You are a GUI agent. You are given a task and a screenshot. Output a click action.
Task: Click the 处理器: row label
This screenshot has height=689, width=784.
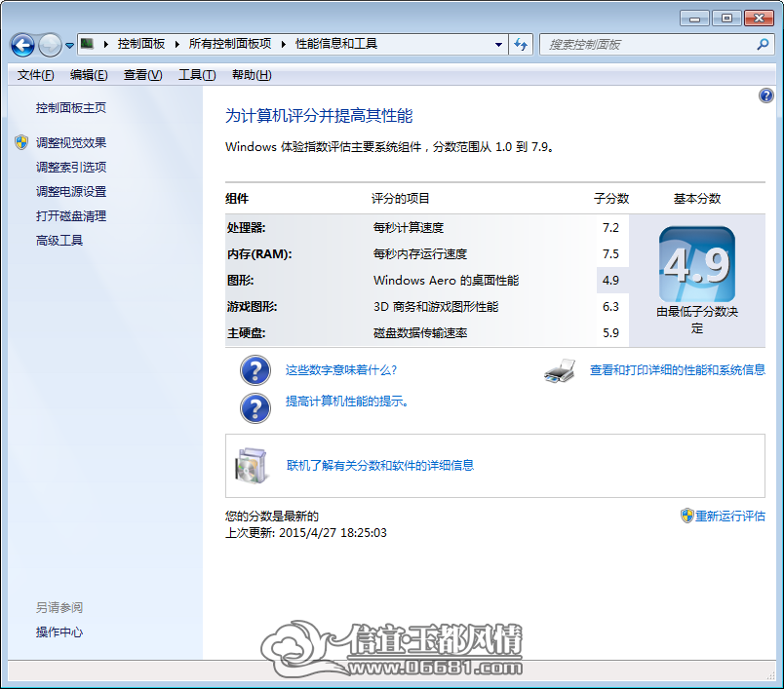(246, 228)
